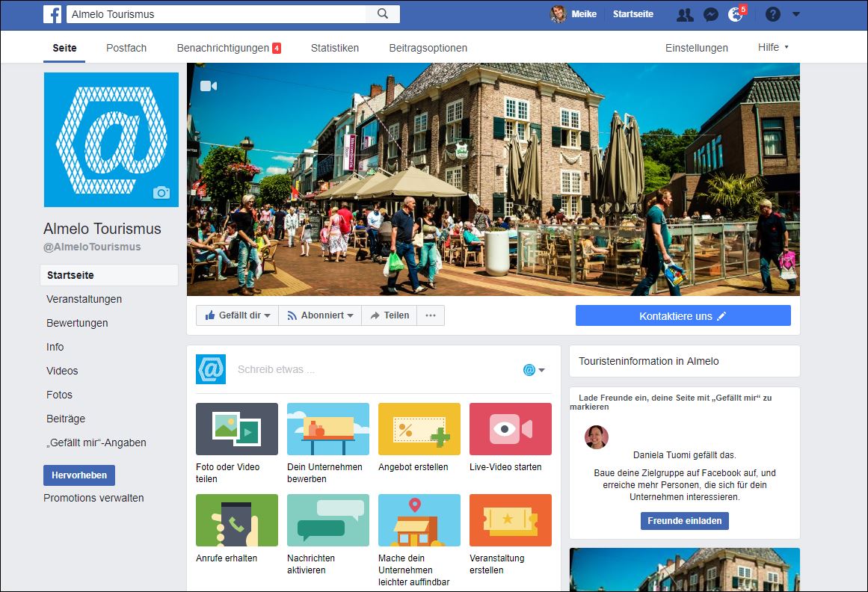Click the Touristeninformation in Almelo text

coord(649,361)
